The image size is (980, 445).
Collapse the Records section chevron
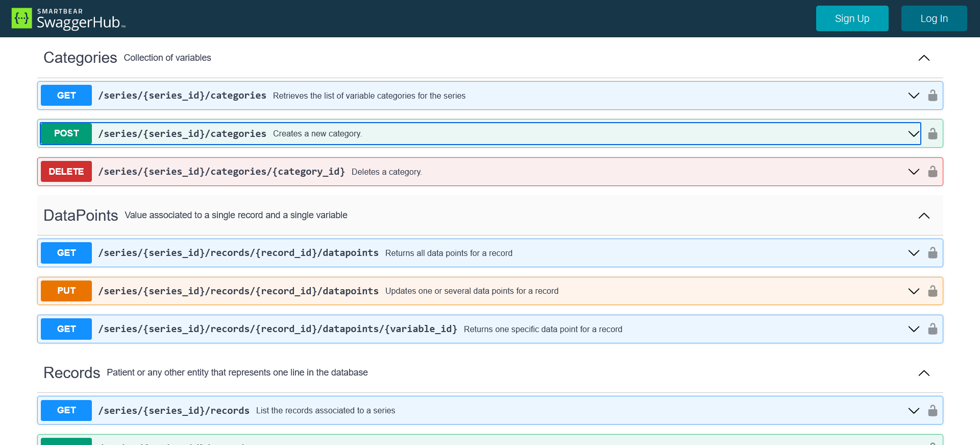(x=924, y=373)
